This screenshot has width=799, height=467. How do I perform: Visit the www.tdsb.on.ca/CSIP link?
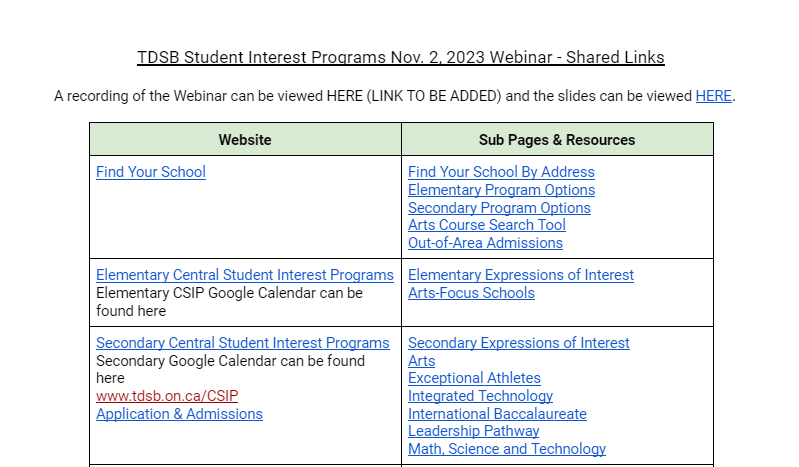click(x=167, y=396)
